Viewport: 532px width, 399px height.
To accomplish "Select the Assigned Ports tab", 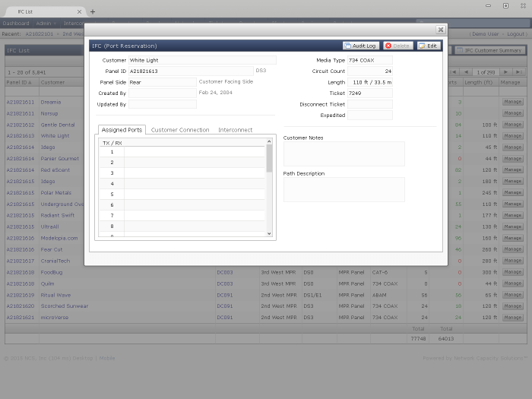I will point(120,130).
